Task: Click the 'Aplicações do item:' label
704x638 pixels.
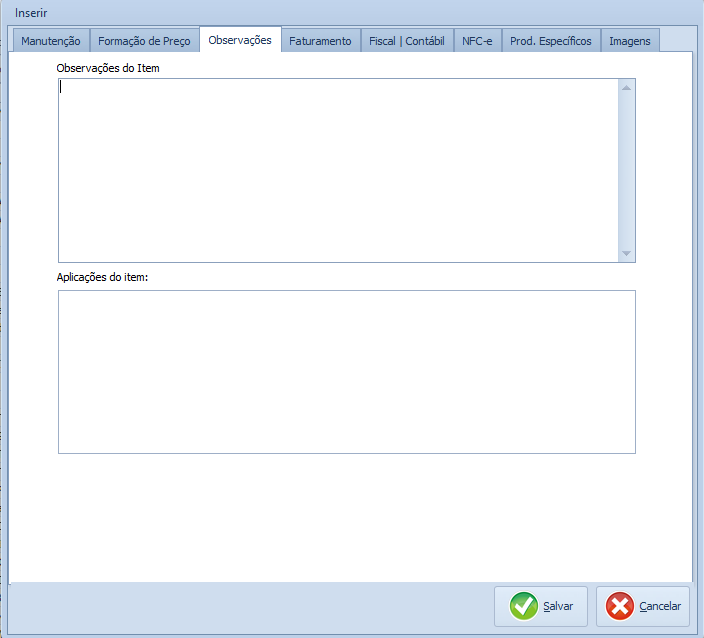Action: [x=103, y=277]
